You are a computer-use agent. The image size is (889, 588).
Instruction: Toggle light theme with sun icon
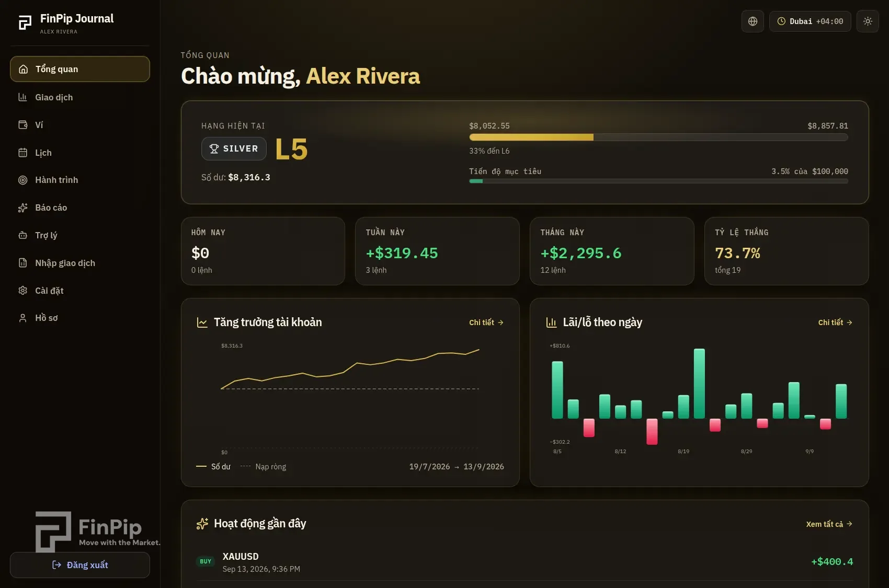[x=868, y=21]
